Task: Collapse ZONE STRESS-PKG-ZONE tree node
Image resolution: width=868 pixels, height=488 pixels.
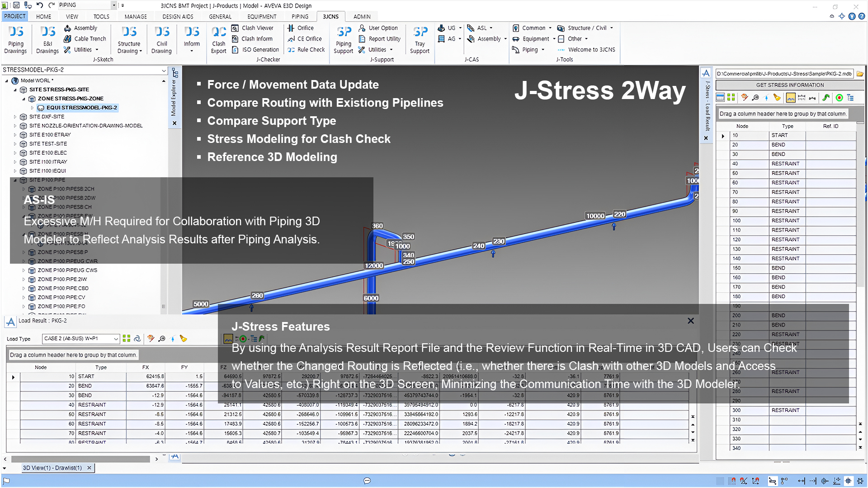Action: [24, 99]
